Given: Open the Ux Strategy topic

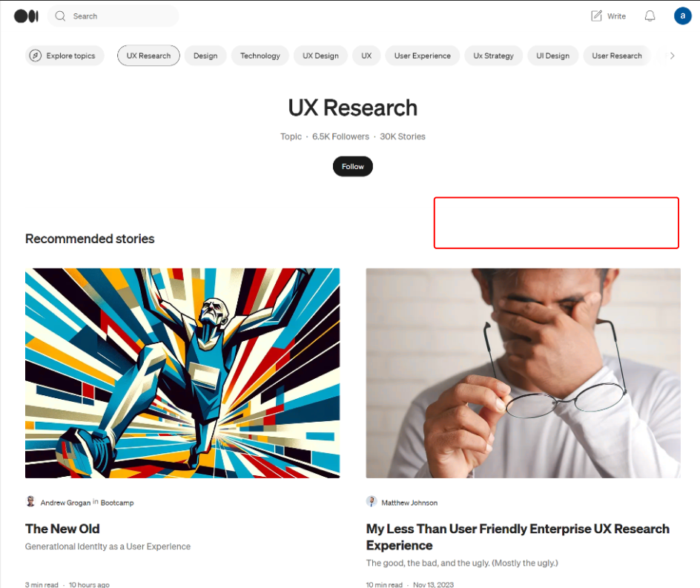Looking at the screenshot, I should tap(493, 56).
